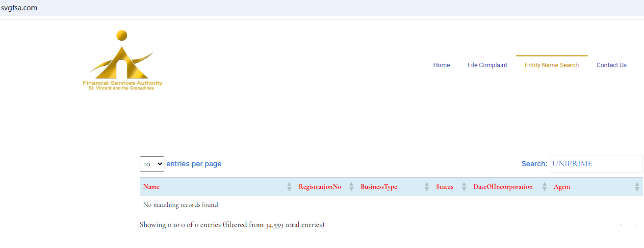Open the Home page link
This screenshot has width=644, height=248.
[x=441, y=65]
